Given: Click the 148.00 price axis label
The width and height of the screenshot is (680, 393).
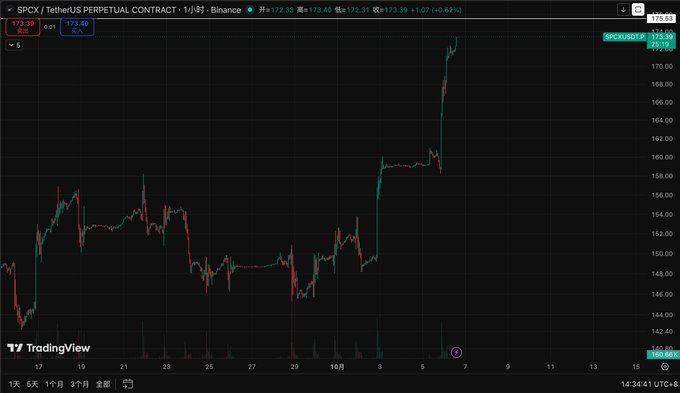Looking at the screenshot, I should pos(662,274).
